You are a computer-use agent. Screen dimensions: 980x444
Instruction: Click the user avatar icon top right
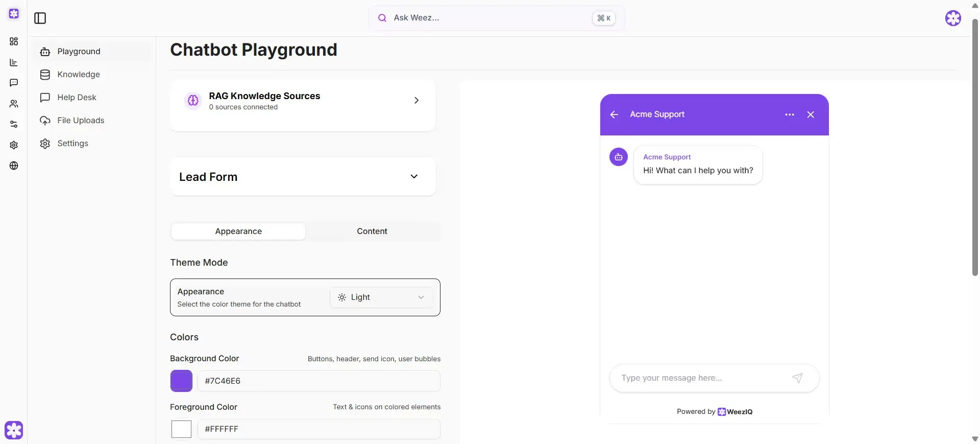point(953,18)
